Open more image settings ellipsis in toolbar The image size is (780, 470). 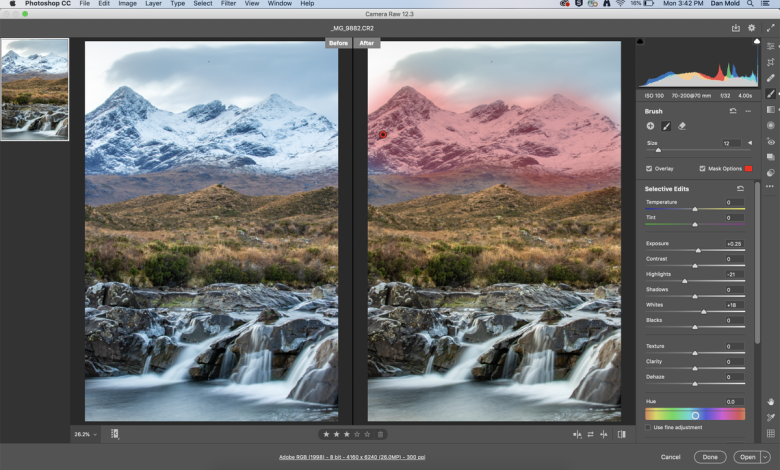pyautogui.click(x=770, y=187)
